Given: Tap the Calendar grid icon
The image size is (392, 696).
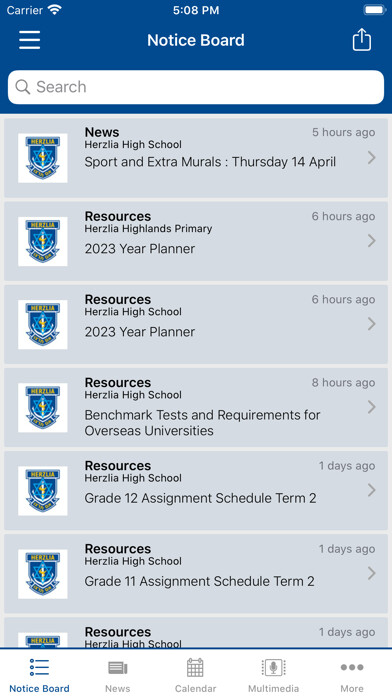Looking at the screenshot, I should (x=195, y=668).
